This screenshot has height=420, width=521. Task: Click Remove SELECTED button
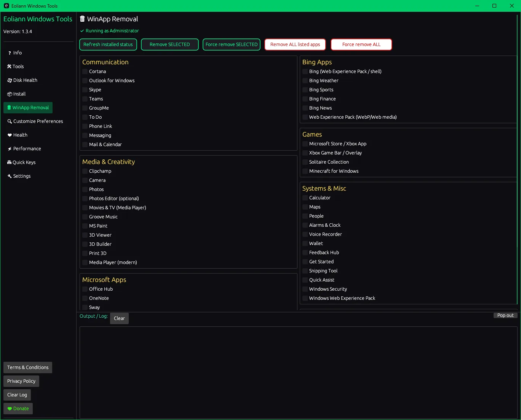(169, 45)
